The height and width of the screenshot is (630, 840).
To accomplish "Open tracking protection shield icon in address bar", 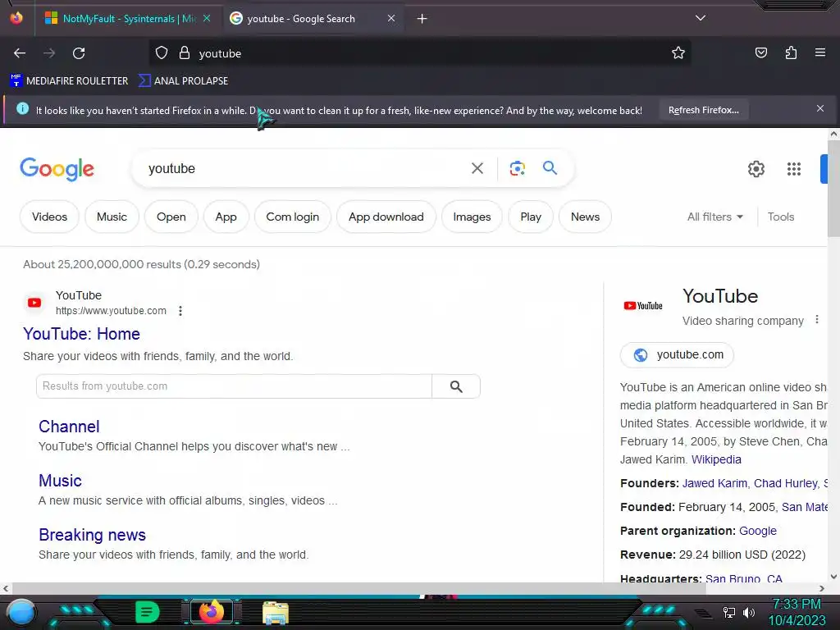I will pyautogui.click(x=162, y=53).
